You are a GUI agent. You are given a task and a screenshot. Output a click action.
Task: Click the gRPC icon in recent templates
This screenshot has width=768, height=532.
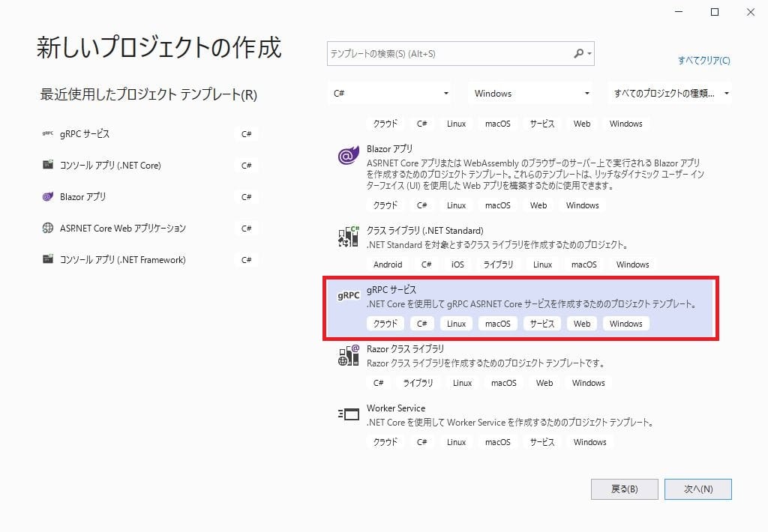tap(47, 133)
